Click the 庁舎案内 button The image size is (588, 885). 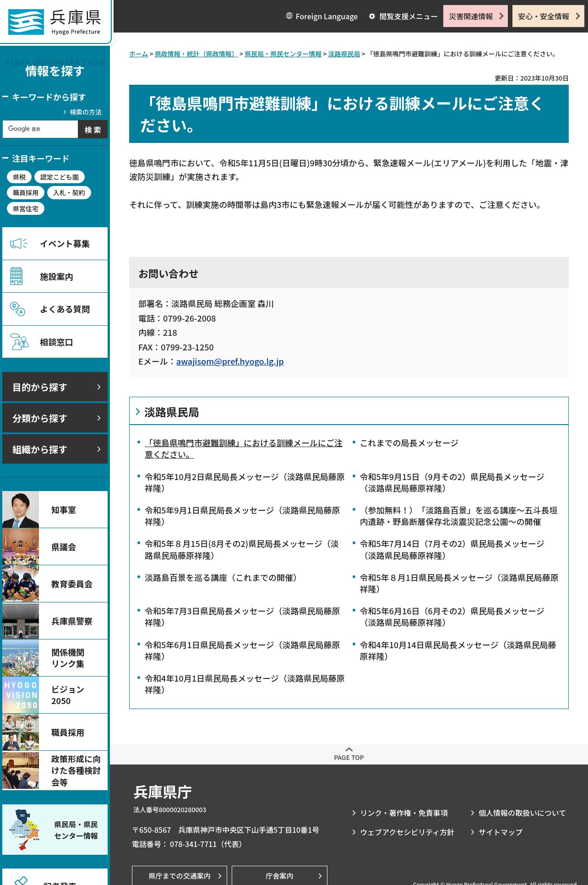279,876
